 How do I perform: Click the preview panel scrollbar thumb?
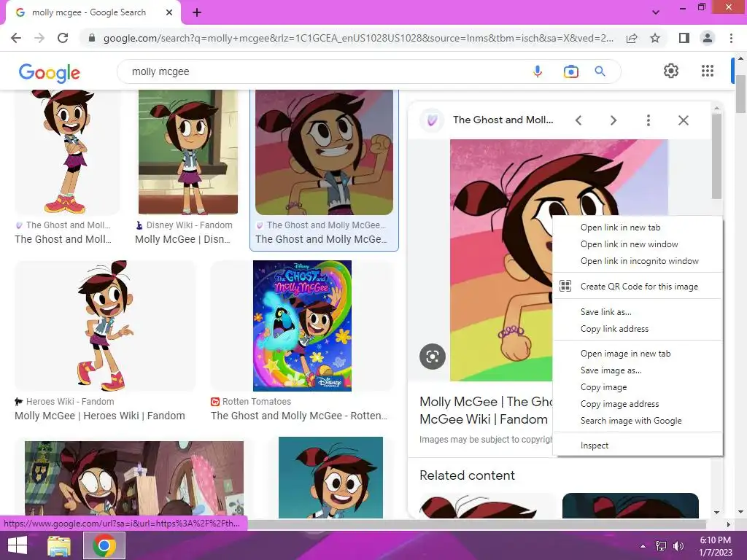(x=716, y=157)
